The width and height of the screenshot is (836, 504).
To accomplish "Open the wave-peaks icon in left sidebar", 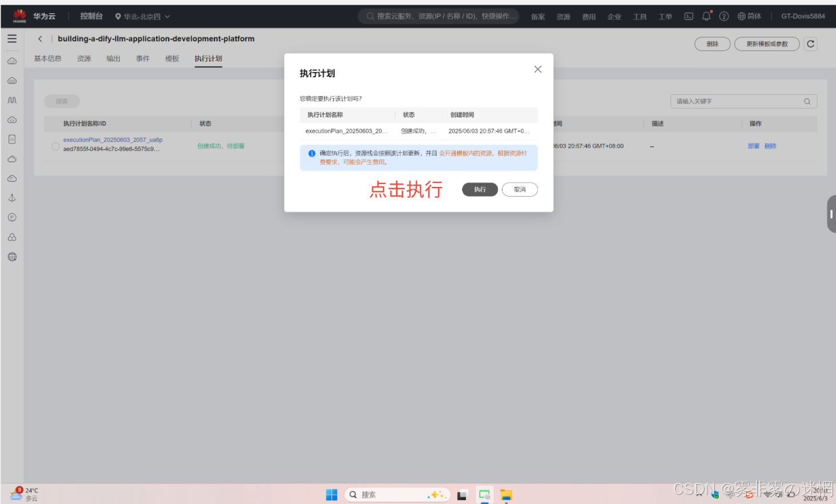I will 12,100.
